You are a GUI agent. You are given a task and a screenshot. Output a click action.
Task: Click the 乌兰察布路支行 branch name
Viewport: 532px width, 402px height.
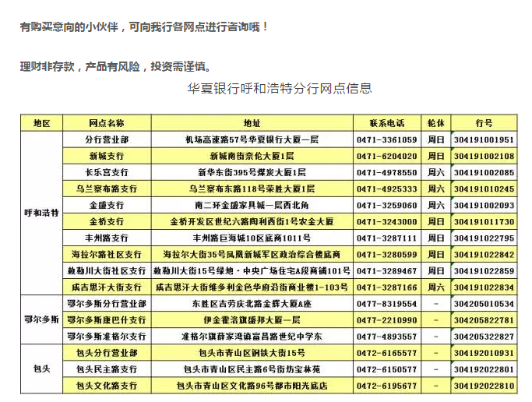(x=107, y=189)
